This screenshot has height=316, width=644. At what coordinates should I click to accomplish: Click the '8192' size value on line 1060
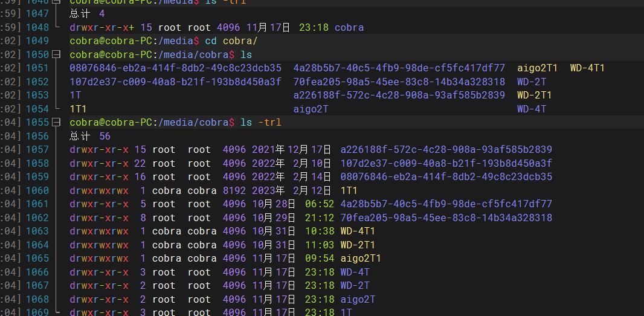tap(234, 191)
